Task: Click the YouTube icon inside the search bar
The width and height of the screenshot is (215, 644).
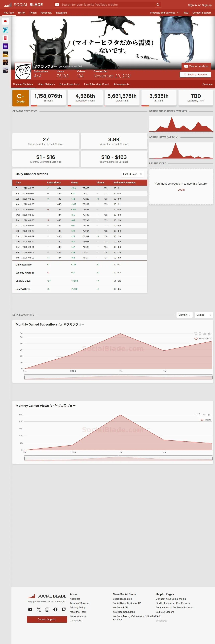Action: pyautogui.click(x=57, y=5)
